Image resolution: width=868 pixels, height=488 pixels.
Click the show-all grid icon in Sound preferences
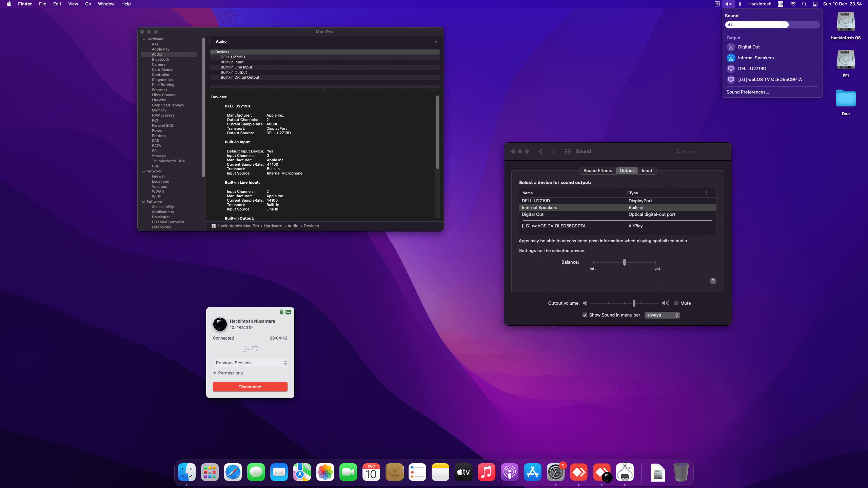[x=567, y=151]
